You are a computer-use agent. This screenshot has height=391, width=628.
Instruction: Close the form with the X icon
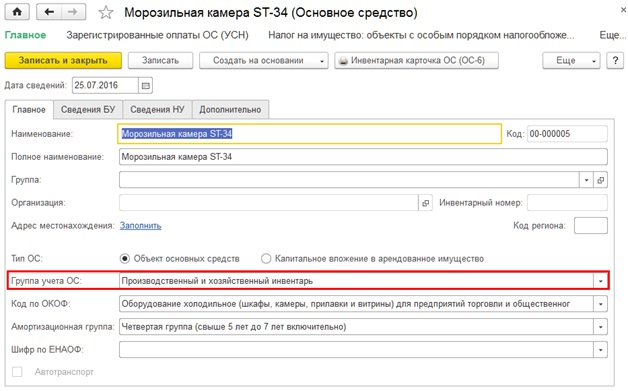coord(624,10)
